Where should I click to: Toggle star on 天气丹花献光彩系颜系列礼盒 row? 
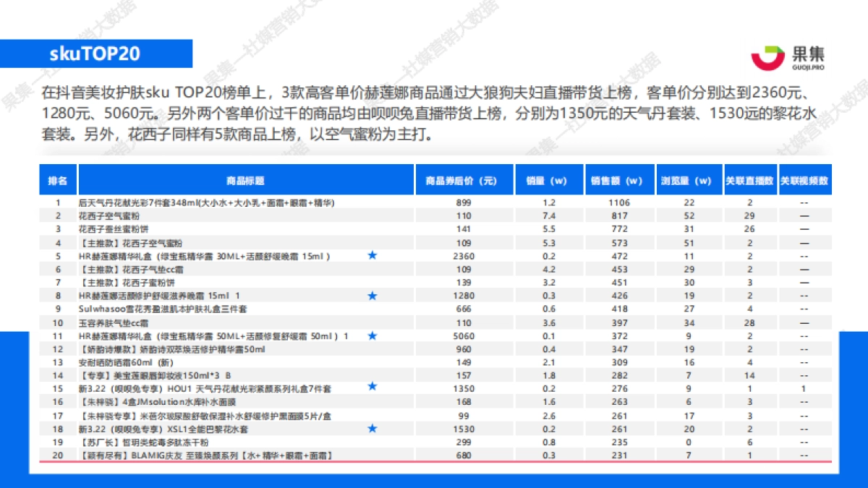coord(373,388)
